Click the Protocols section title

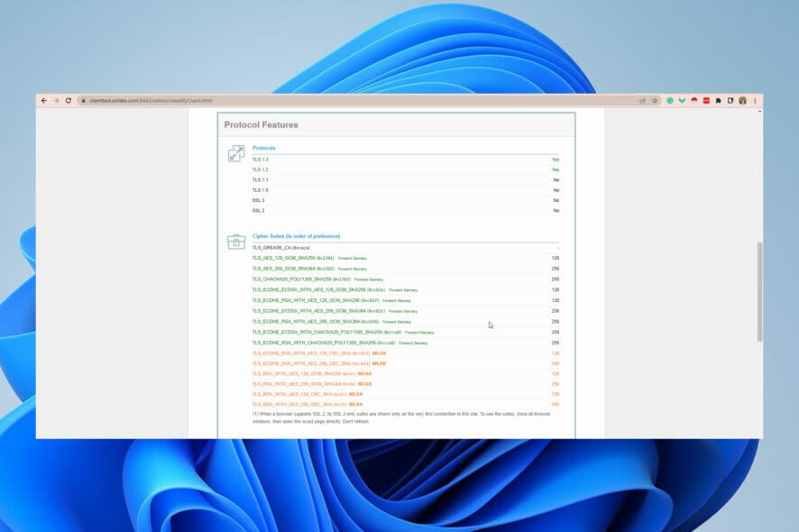pos(263,148)
